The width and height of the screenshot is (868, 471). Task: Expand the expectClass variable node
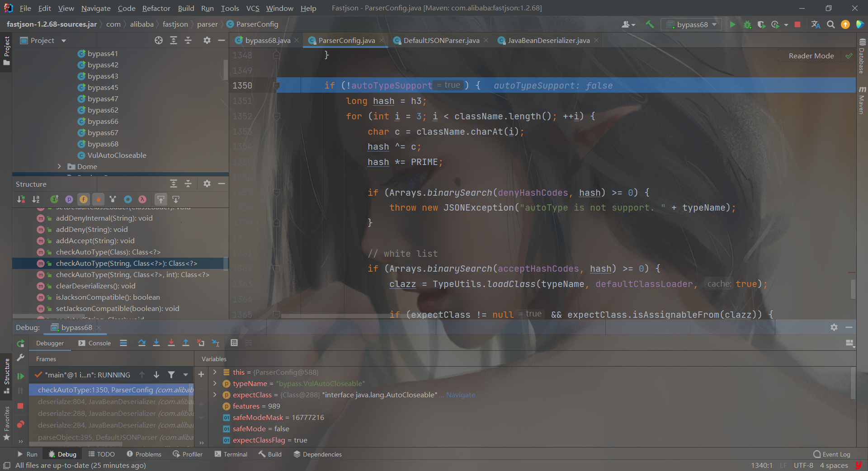[215, 395]
